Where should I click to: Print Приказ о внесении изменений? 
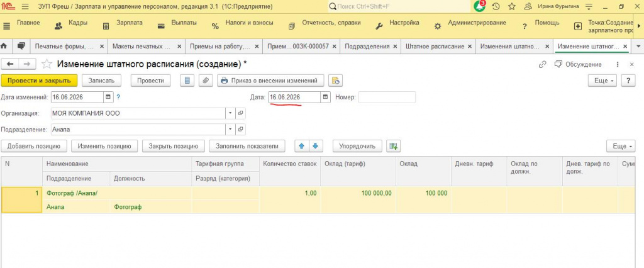(x=270, y=81)
